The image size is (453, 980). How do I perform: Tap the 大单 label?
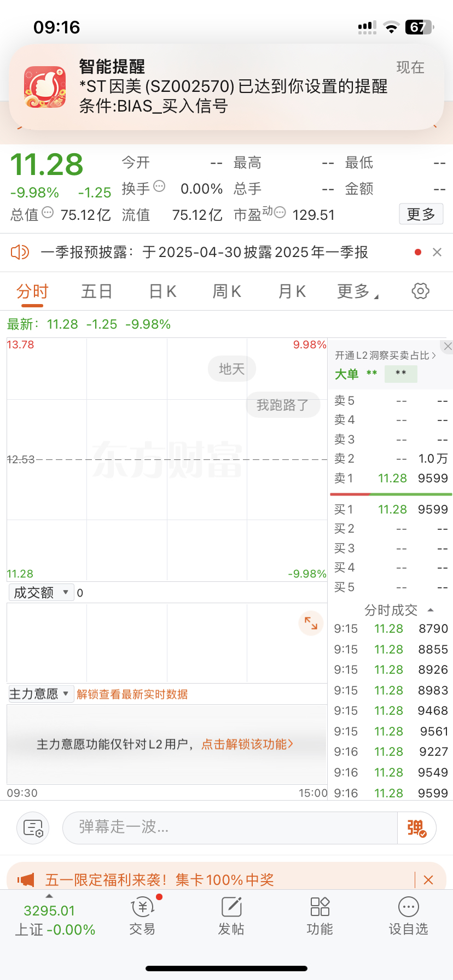(347, 374)
